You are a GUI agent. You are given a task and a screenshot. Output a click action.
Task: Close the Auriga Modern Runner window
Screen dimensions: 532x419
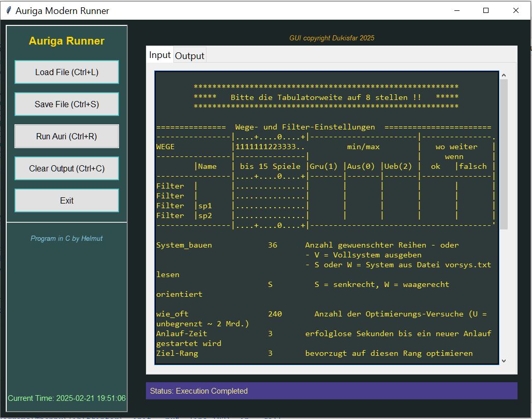point(516,10)
